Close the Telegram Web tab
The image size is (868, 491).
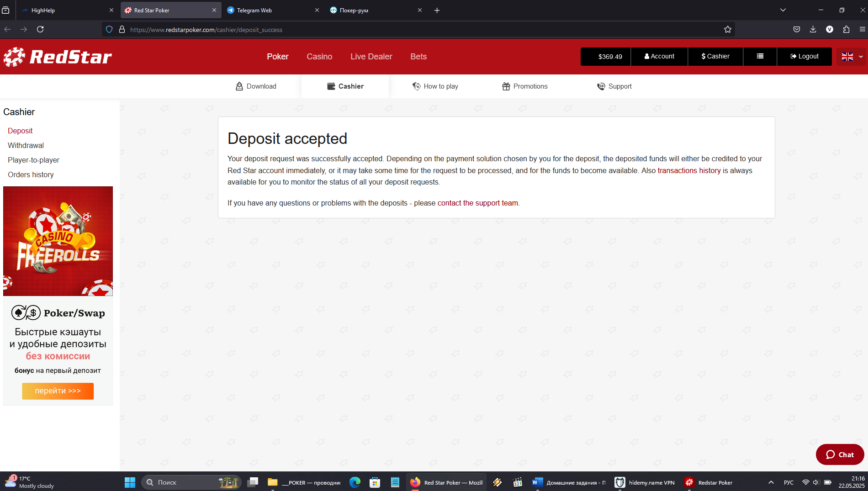click(317, 10)
